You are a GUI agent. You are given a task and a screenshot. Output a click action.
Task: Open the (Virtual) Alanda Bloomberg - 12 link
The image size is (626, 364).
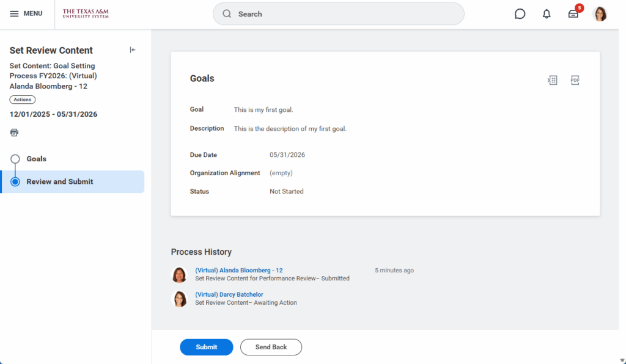(239, 271)
